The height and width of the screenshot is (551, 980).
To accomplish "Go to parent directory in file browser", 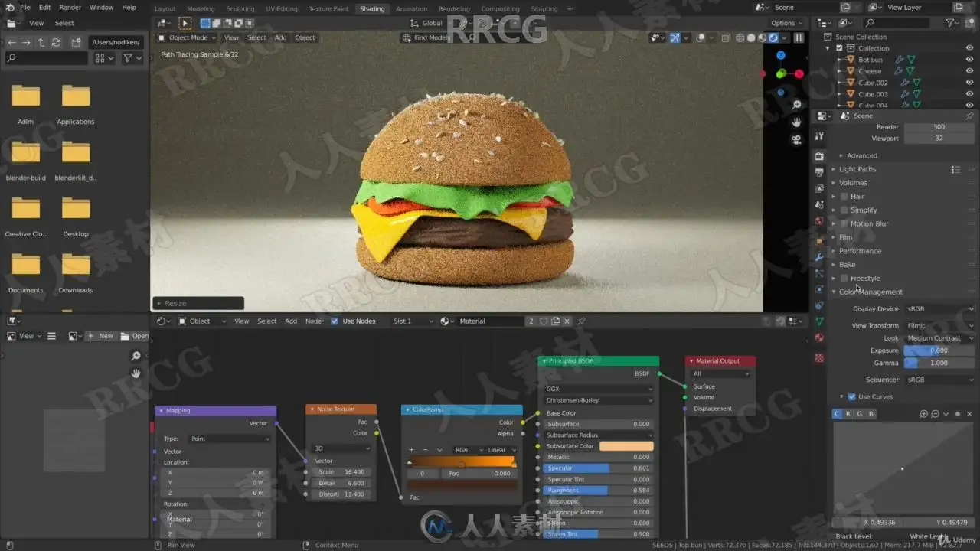I will [x=41, y=42].
